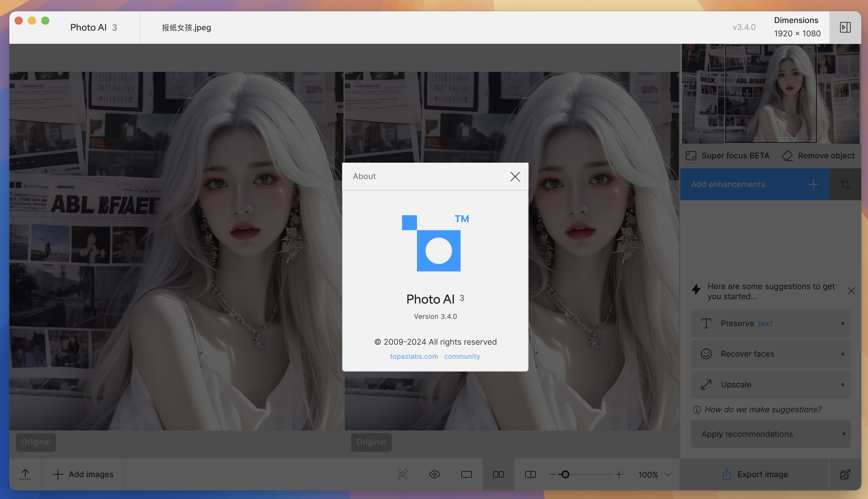Click the T icon next to Preserve text

(x=706, y=323)
